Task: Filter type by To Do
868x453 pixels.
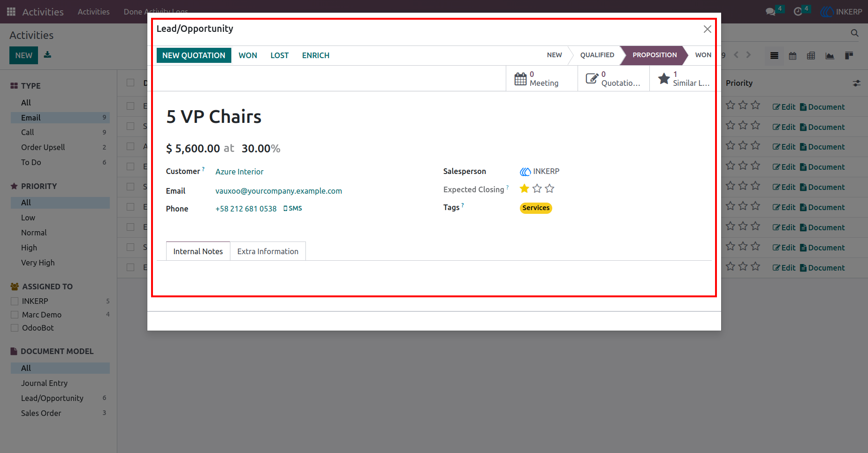Action: 60,162
